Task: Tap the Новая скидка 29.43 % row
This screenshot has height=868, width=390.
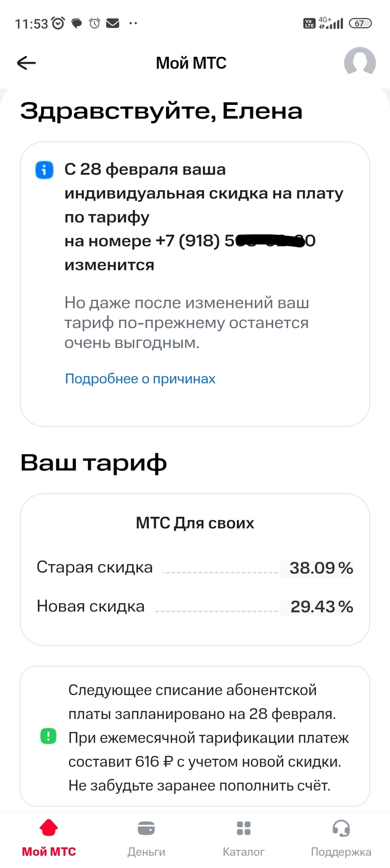Action: pos(195,606)
